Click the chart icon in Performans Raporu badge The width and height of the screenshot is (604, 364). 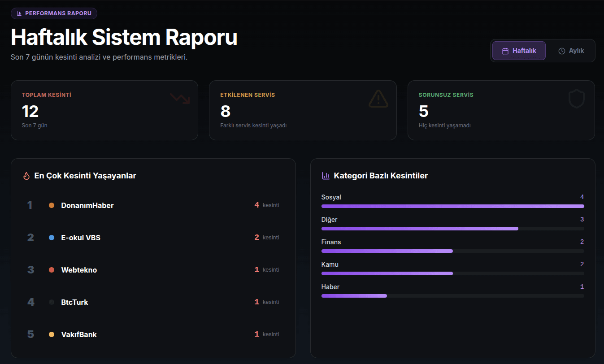coord(19,13)
